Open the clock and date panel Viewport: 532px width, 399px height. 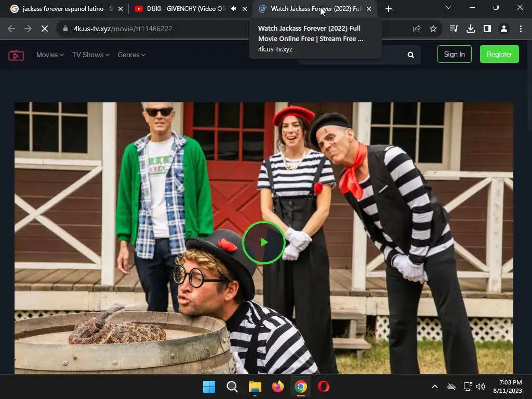coord(507,387)
